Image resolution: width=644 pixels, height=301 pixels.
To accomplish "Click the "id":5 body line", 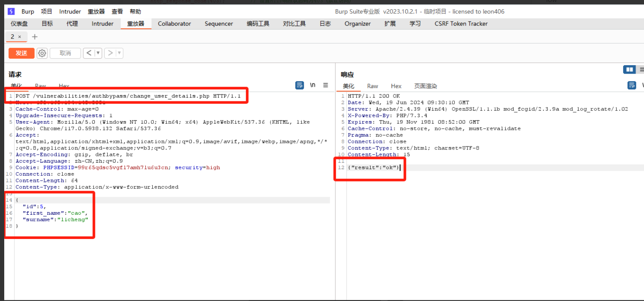I will pos(34,207).
